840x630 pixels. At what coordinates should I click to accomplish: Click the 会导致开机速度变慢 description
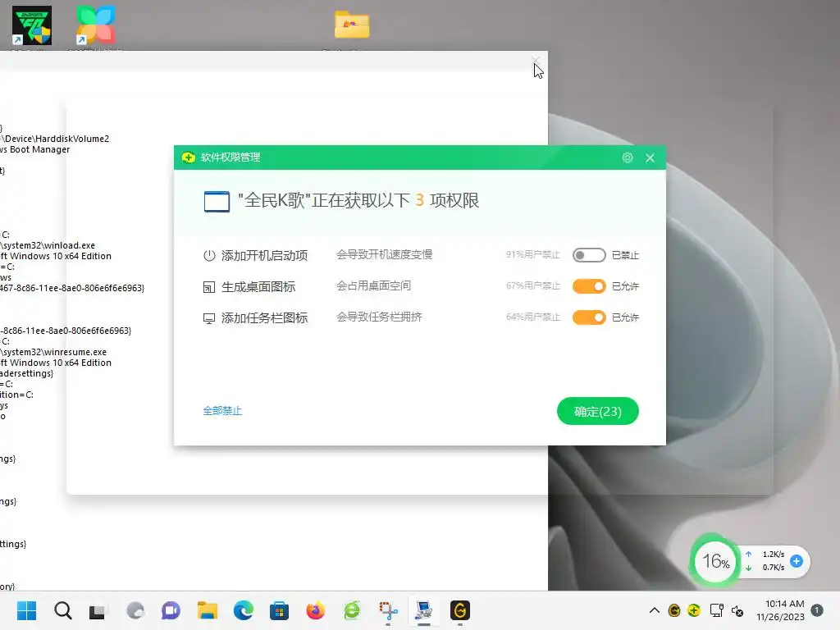(384, 254)
